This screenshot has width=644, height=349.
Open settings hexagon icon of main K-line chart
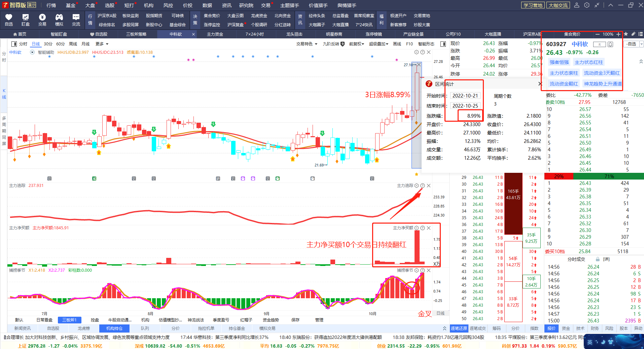coord(417,52)
